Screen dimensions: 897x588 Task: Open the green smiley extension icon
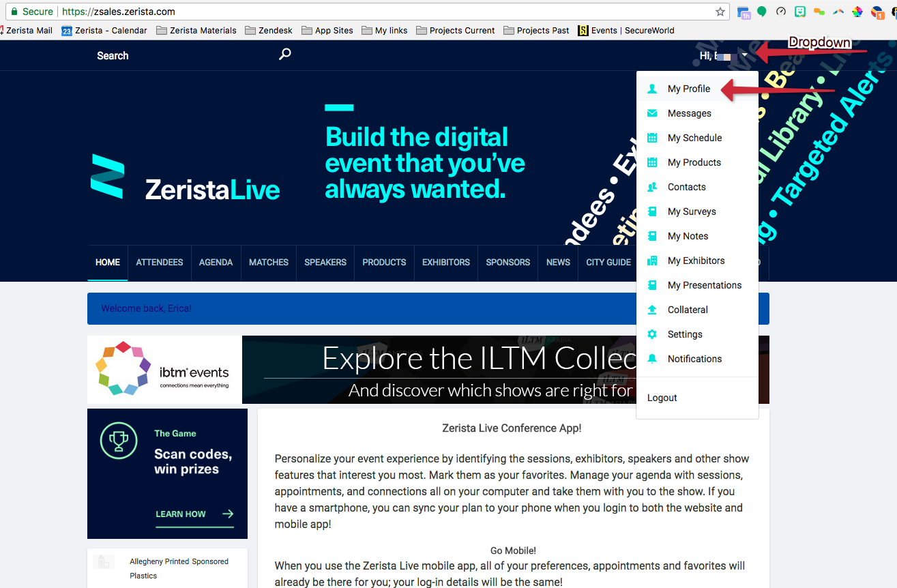pyautogui.click(x=800, y=12)
